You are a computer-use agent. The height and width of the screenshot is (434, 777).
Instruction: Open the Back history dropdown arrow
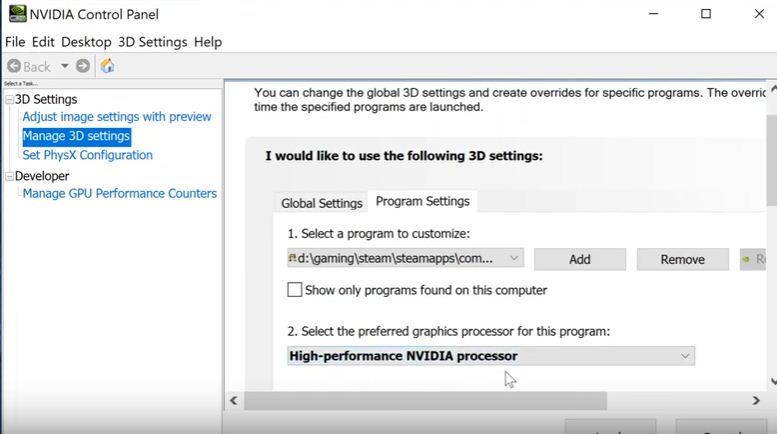click(x=65, y=66)
